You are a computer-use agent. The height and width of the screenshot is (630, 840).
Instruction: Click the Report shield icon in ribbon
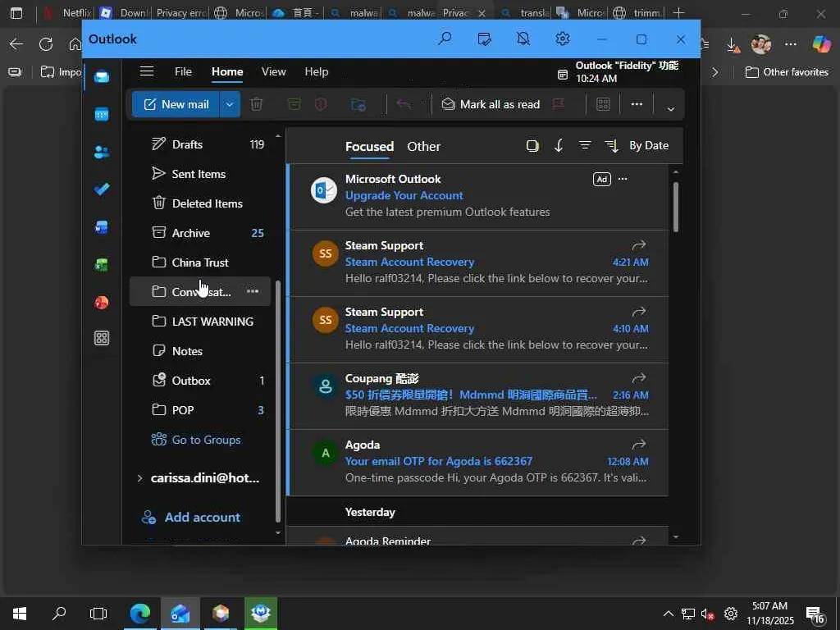(321, 104)
